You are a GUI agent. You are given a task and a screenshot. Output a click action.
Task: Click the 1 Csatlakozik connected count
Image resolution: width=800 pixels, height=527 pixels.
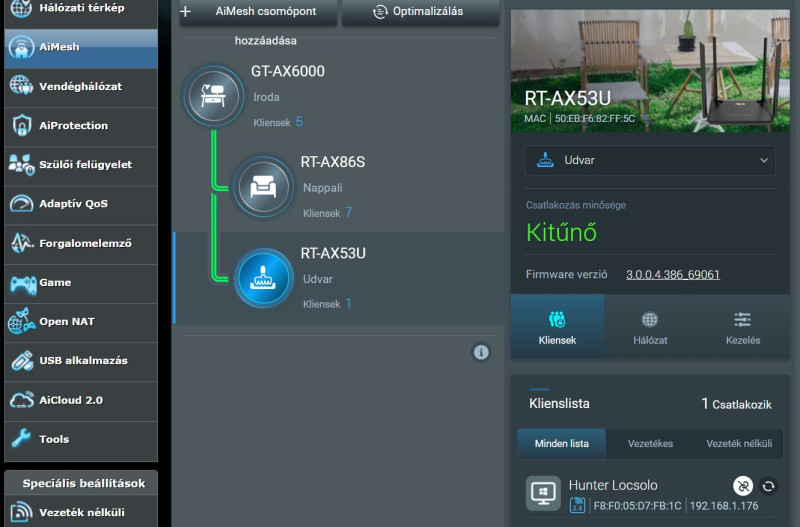point(736,404)
